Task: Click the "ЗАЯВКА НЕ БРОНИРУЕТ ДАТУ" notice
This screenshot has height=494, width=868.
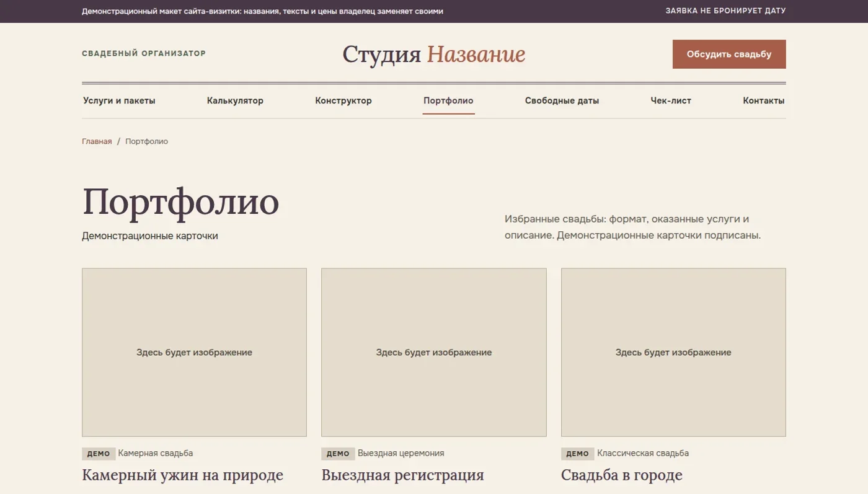Action: [725, 11]
